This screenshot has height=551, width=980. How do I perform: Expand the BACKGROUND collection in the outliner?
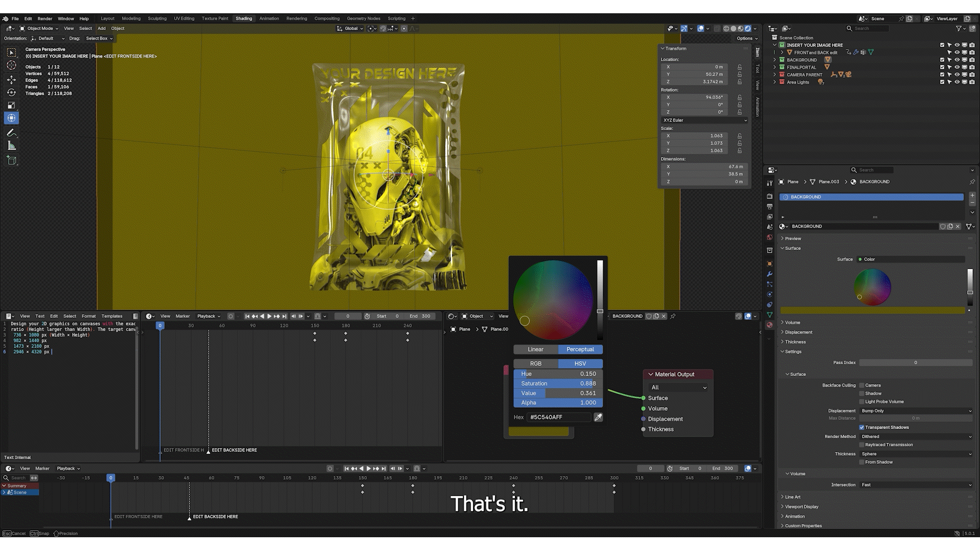pyautogui.click(x=775, y=60)
